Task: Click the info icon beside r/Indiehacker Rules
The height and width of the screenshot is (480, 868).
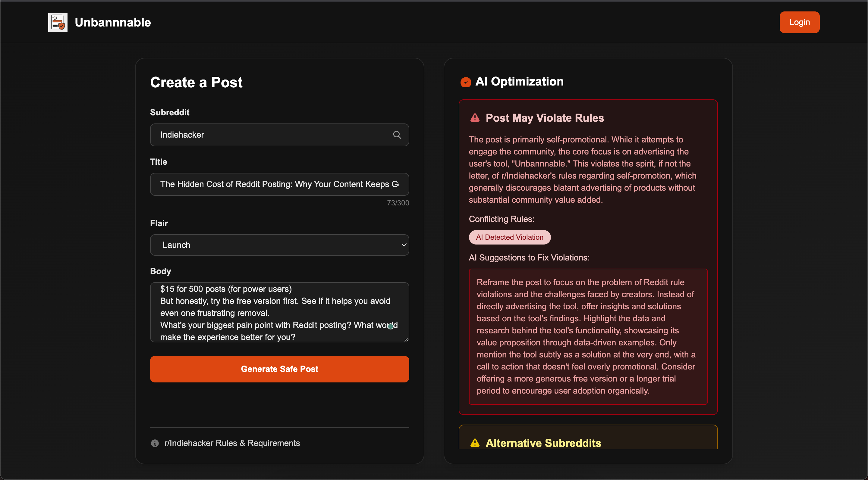Action: click(155, 443)
